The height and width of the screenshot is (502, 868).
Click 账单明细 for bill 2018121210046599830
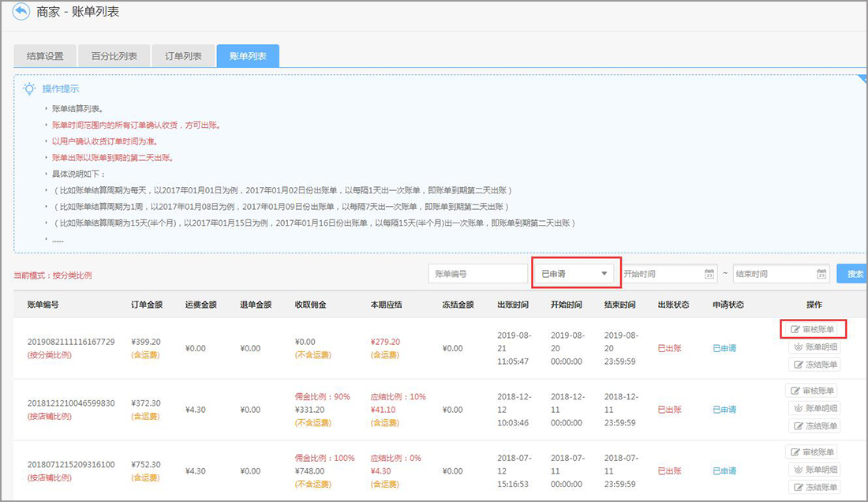click(x=813, y=408)
